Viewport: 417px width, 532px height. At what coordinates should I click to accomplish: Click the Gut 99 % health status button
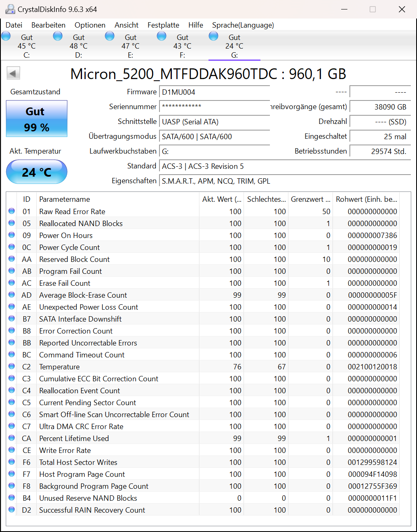(x=37, y=119)
